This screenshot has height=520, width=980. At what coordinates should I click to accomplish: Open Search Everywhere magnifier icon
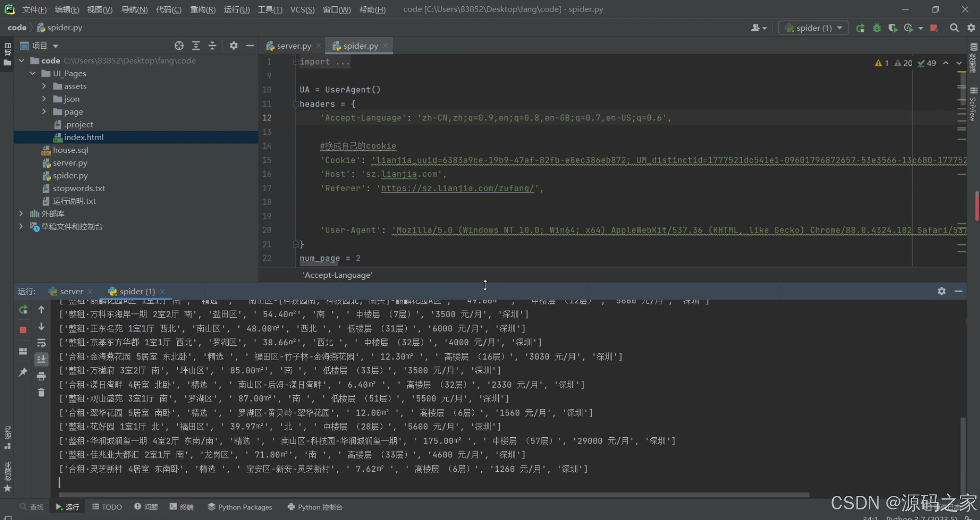tap(954, 28)
